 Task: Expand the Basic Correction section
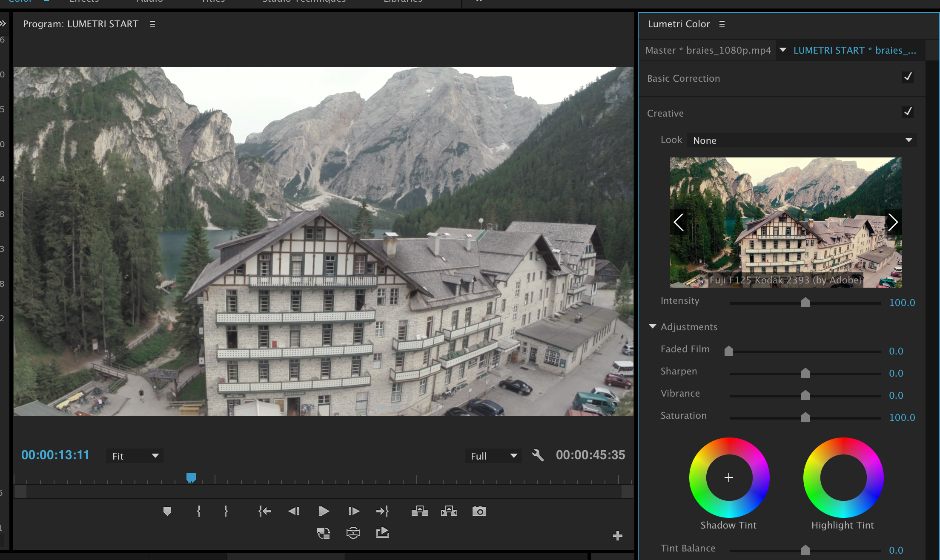[684, 78]
